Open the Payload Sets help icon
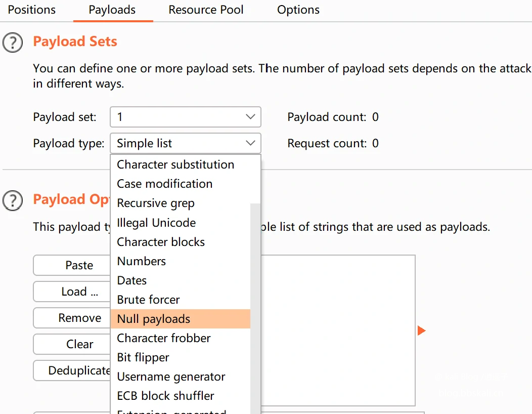The height and width of the screenshot is (414, 532). point(13,43)
